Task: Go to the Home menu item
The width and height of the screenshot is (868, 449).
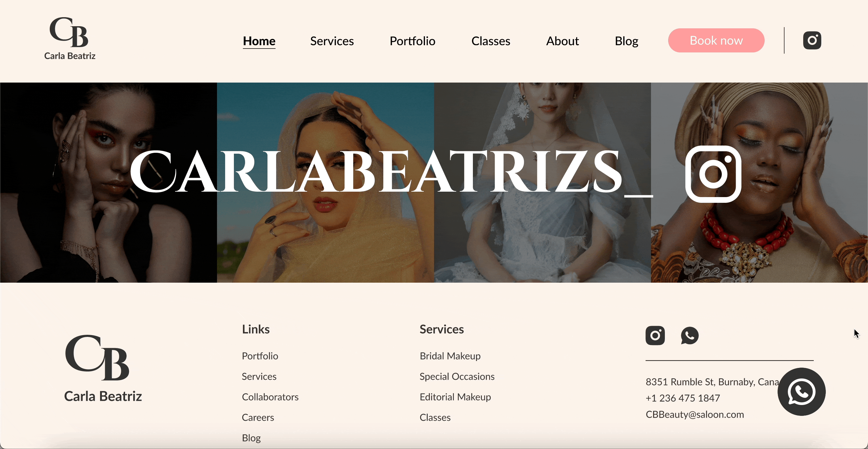Action: pos(259,41)
